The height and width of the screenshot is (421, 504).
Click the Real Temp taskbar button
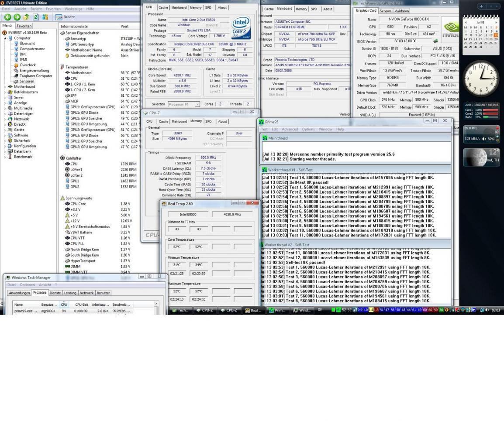point(254,310)
